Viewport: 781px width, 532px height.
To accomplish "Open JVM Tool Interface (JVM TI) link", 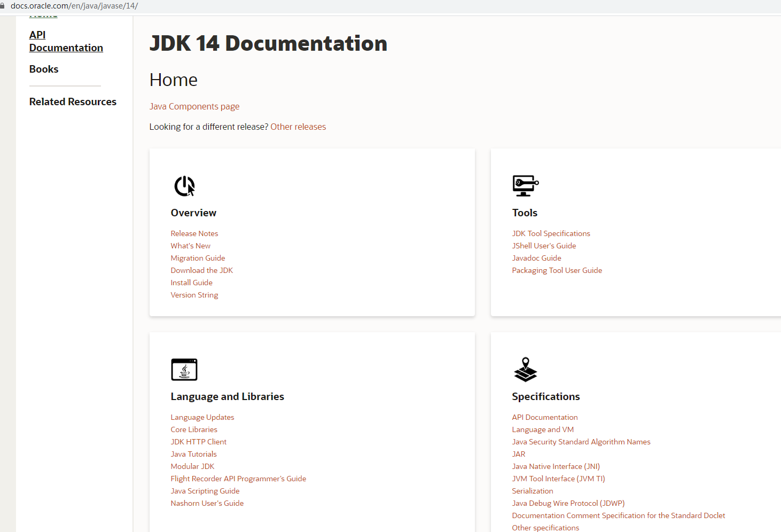I will [x=559, y=479].
